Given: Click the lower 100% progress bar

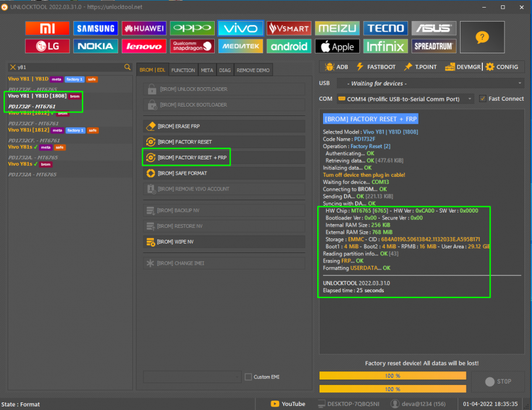Looking at the screenshot, I should click(393, 389).
